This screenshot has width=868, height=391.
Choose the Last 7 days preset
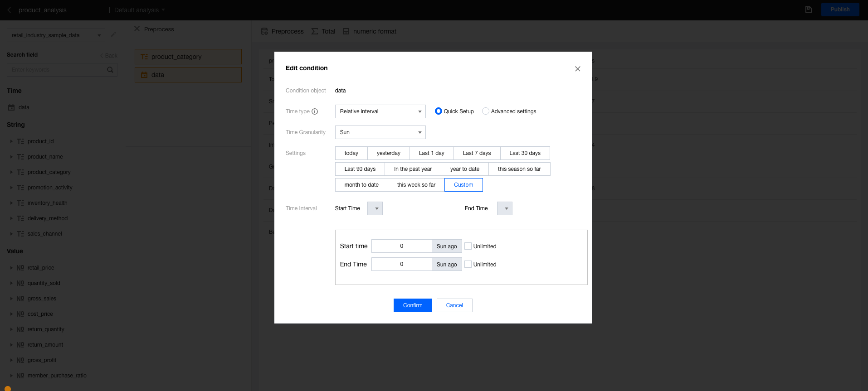pos(477,153)
